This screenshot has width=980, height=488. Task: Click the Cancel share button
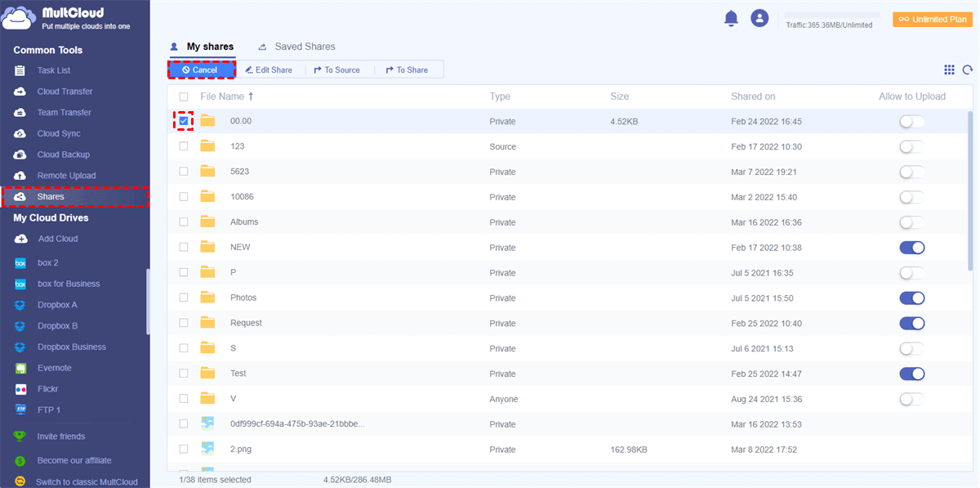tap(201, 70)
